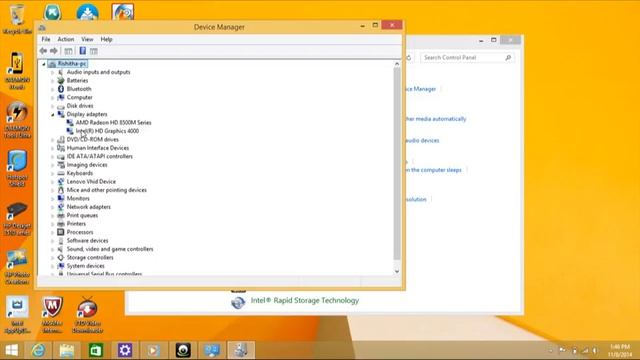Click the show/hide console tree toolbar icon

click(x=68, y=51)
